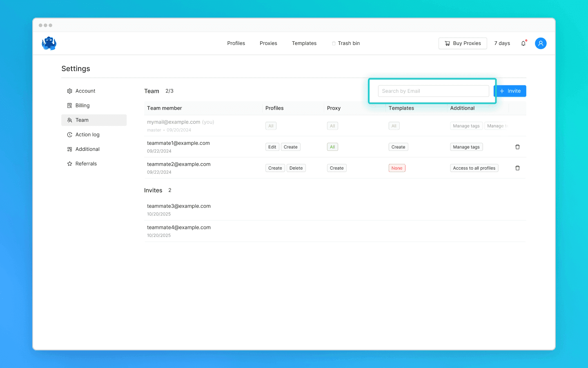Click the Templates column header
Viewport: 588px width, 368px height.
click(x=401, y=108)
